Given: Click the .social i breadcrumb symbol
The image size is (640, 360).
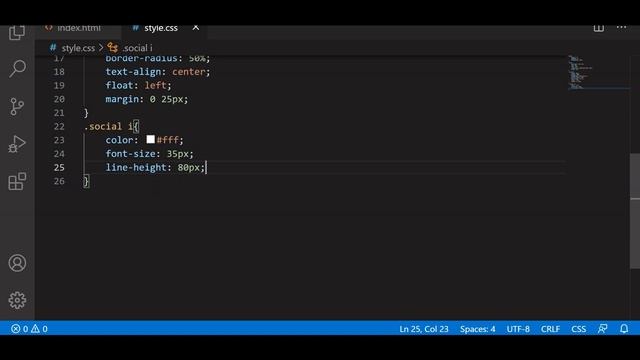Looking at the screenshot, I should (138, 48).
